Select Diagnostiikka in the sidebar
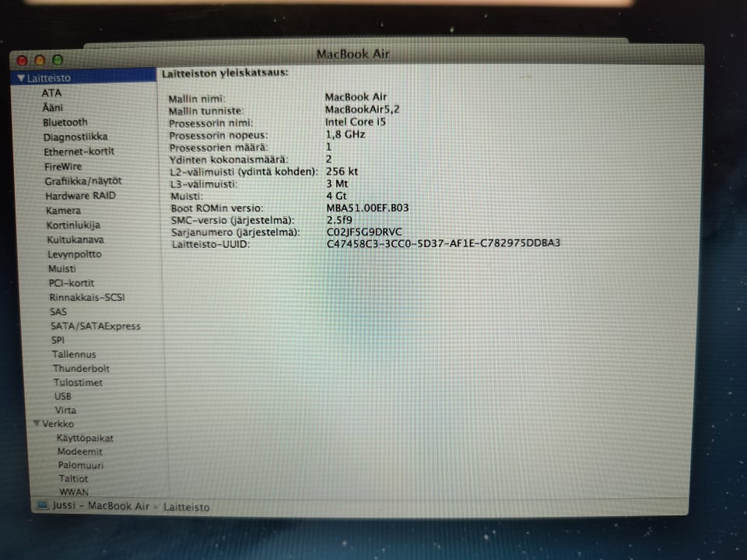Screen dimensions: 747x560 tap(75, 137)
